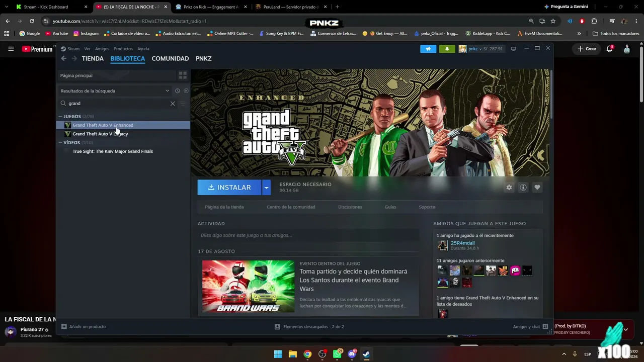Screen dimensions: 644x362
Task: Click the INSTALAR button
Action: point(229,188)
